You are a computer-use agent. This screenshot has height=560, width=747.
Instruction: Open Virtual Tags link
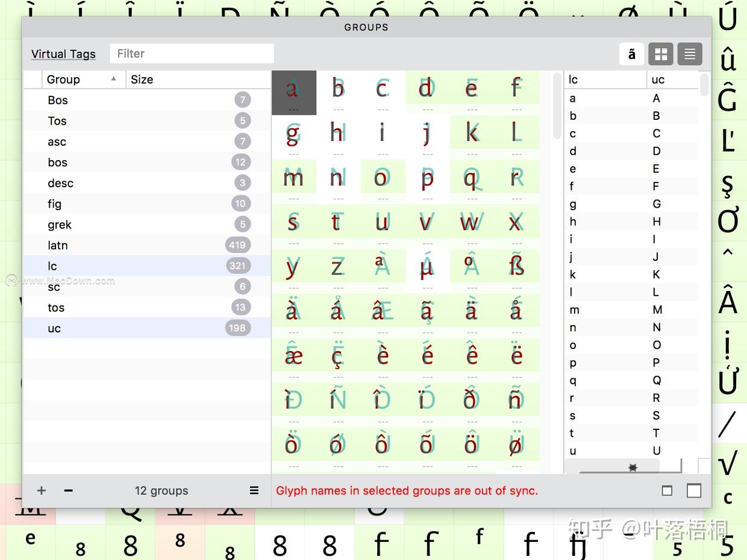pos(63,54)
